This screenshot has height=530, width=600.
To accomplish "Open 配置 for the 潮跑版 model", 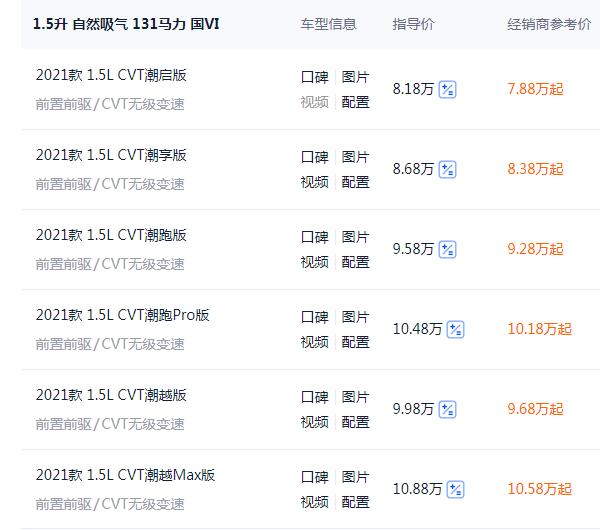I will click(355, 262).
